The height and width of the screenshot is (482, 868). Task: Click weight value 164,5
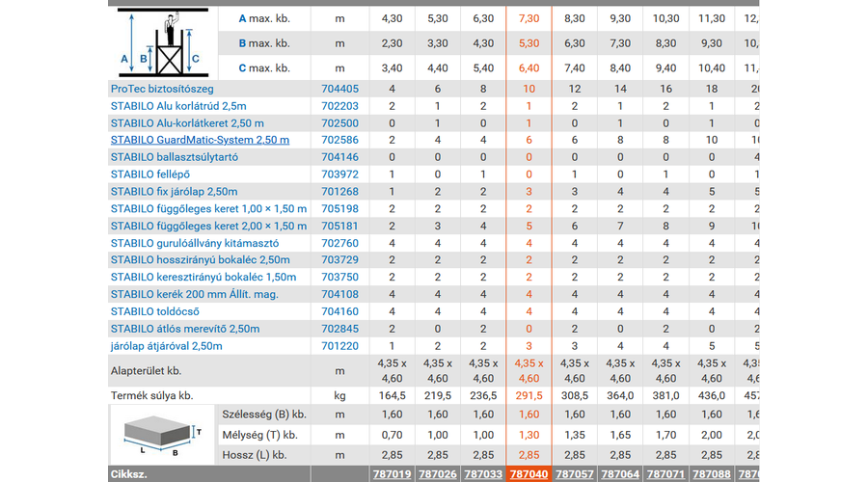tap(392, 395)
